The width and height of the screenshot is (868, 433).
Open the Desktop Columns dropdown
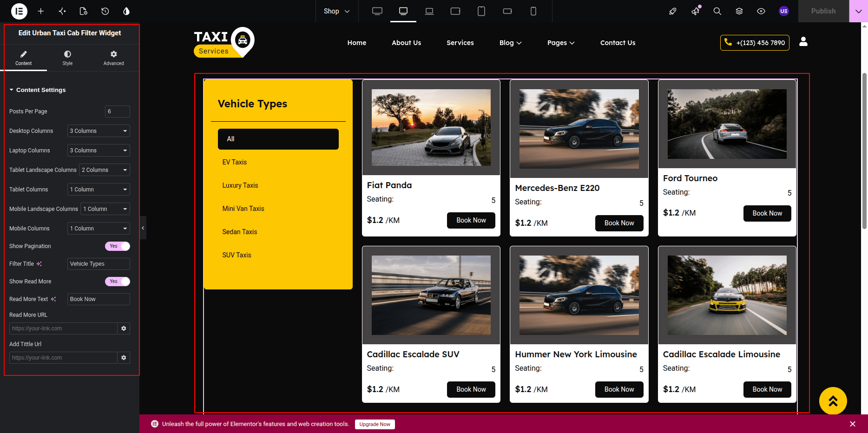pos(99,131)
